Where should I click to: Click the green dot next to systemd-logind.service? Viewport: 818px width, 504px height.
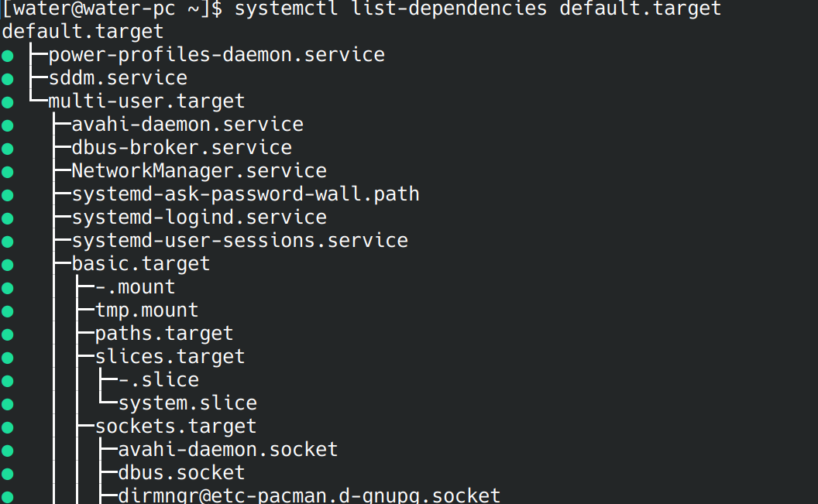[x=8, y=218]
